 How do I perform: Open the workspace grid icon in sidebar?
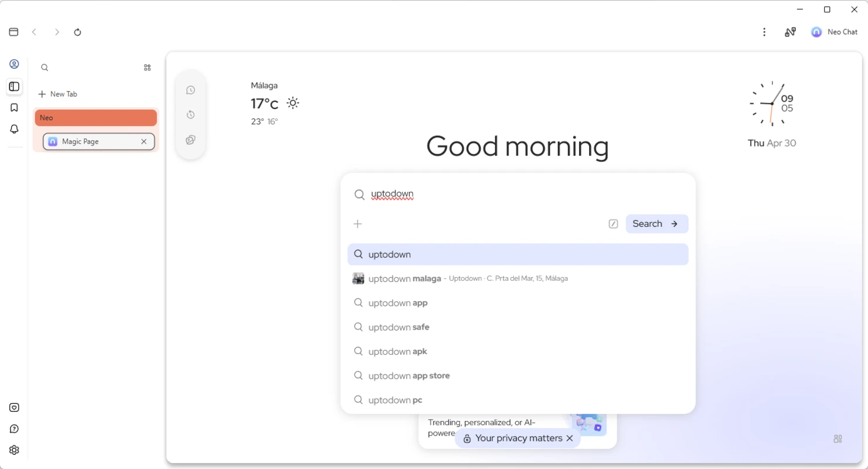click(x=147, y=67)
